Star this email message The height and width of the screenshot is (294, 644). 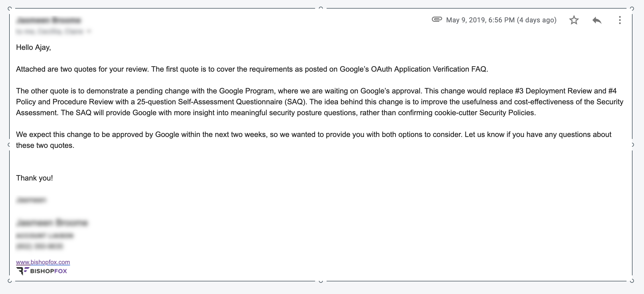(x=574, y=20)
